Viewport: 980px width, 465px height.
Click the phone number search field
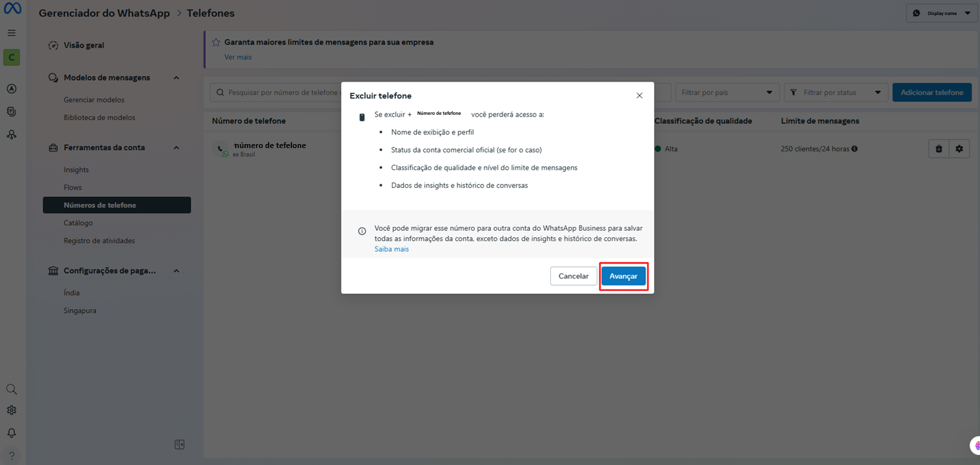280,93
